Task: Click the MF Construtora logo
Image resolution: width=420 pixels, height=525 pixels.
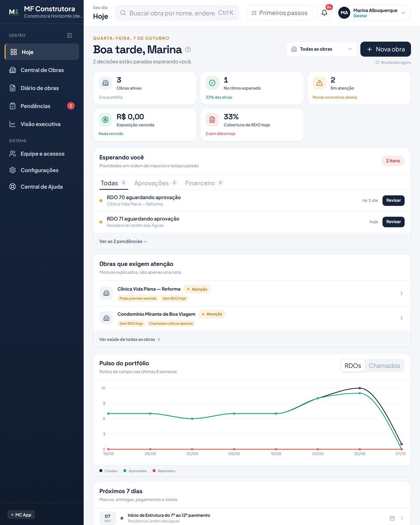Action: (14, 12)
